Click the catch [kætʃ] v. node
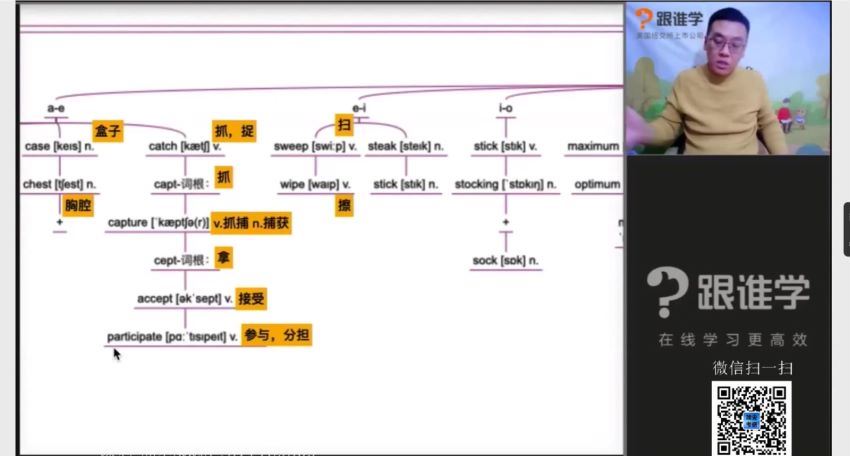Viewport: 850px width, 456px height. tap(185, 147)
